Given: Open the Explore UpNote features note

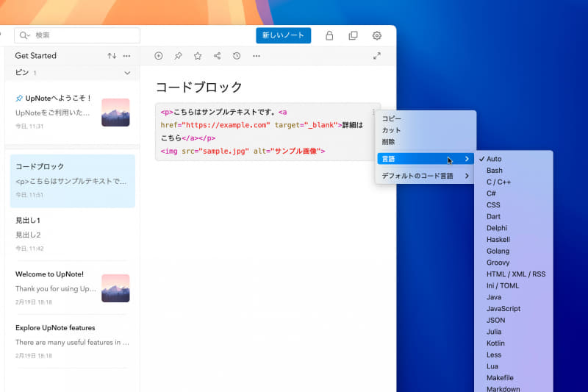Looking at the screenshot, I should (x=72, y=341).
